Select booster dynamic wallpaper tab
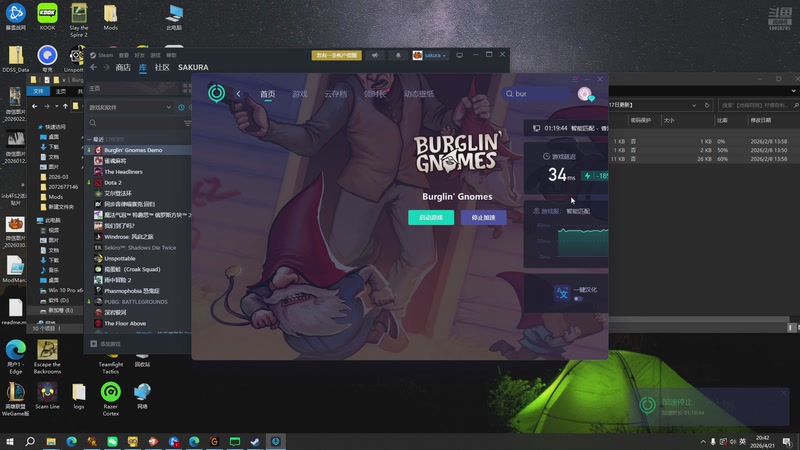800x450 pixels. point(419,94)
